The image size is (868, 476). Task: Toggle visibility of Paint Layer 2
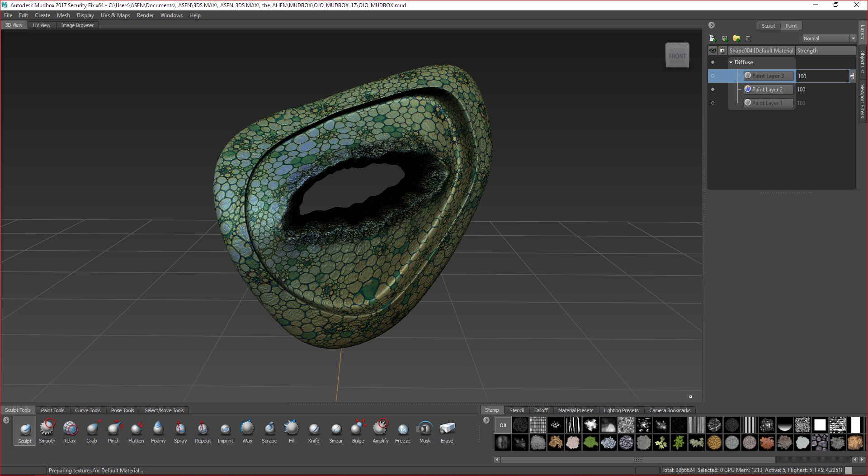pyautogui.click(x=713, y=90)
